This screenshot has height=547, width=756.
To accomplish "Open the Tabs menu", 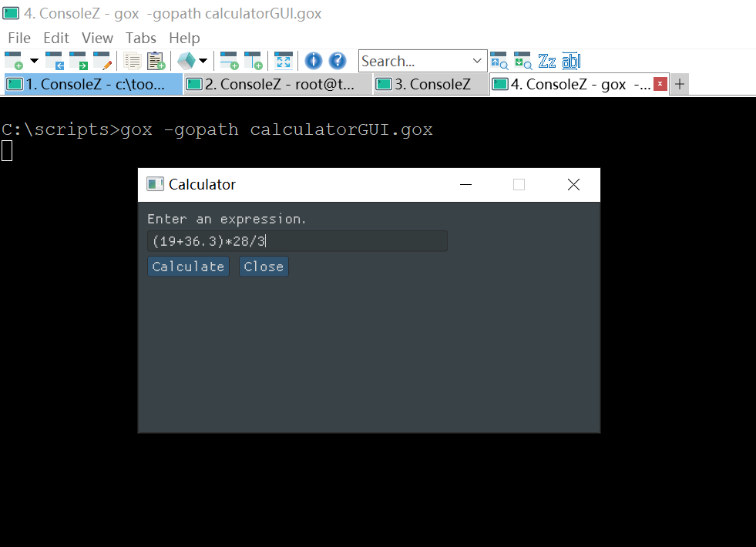I will click(x=141, y=38).
